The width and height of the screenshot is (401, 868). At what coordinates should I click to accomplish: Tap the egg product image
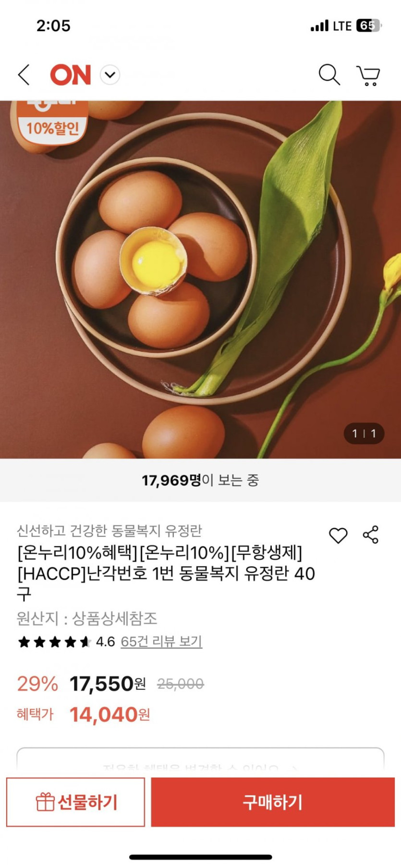click(x=200, y=279)
